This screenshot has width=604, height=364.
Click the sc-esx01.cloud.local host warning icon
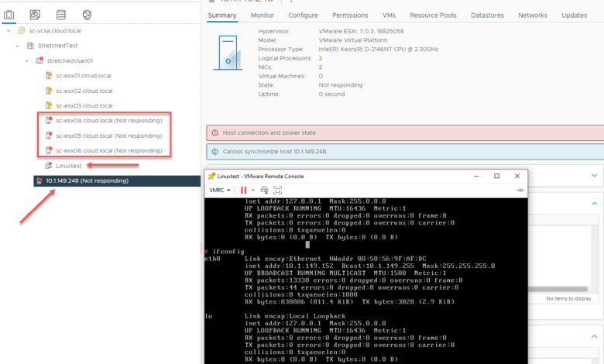click(49, 75)
